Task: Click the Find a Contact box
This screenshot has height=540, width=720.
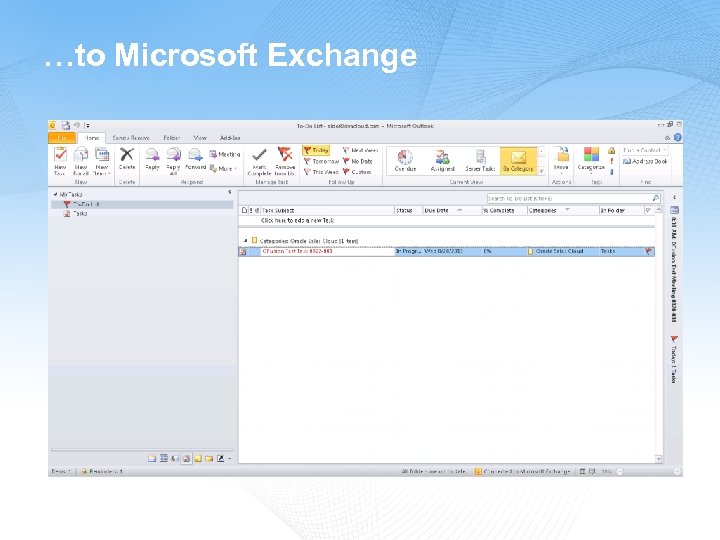Action: tap(645, 150)
